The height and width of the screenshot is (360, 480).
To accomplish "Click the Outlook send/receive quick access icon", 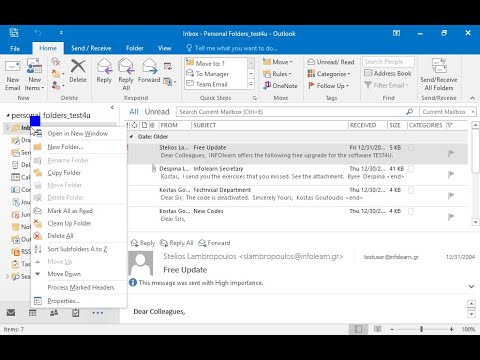I will coord(14,33).
